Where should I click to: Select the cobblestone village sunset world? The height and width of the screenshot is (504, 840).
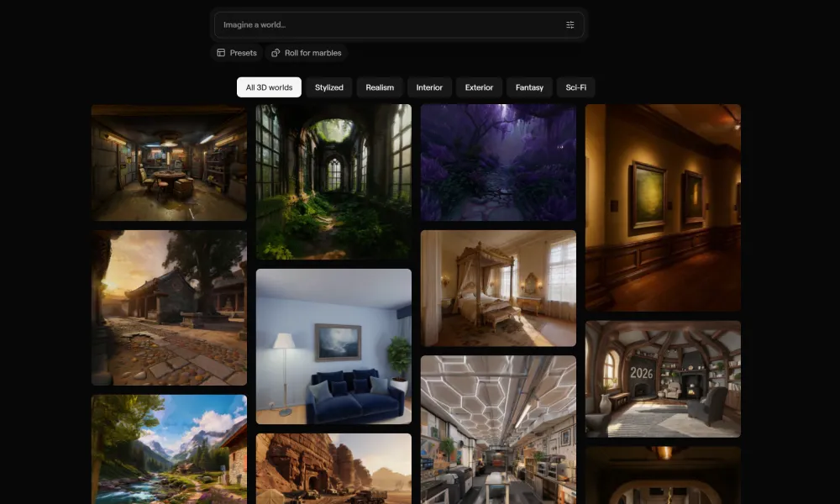pos(169,307)
